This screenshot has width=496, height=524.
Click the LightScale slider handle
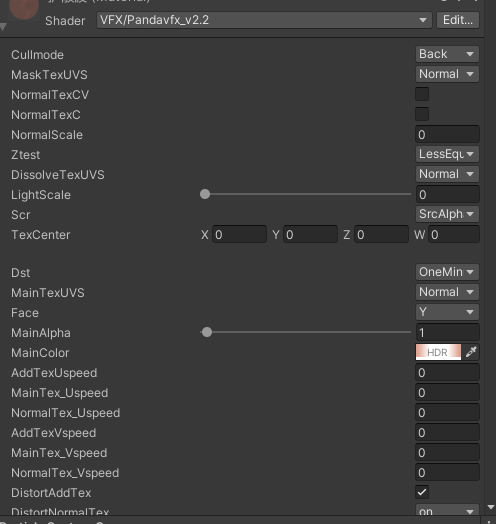(205, 194)
